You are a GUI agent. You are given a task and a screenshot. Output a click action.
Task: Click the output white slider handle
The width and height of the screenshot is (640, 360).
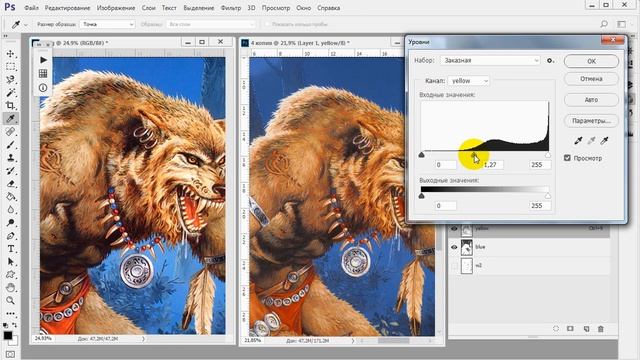coord(548,196)
